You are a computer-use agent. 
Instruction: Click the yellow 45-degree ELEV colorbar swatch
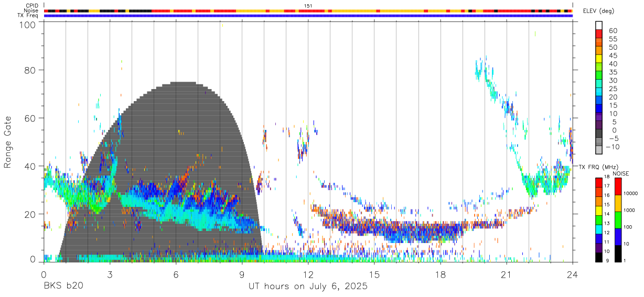[599, 59]
